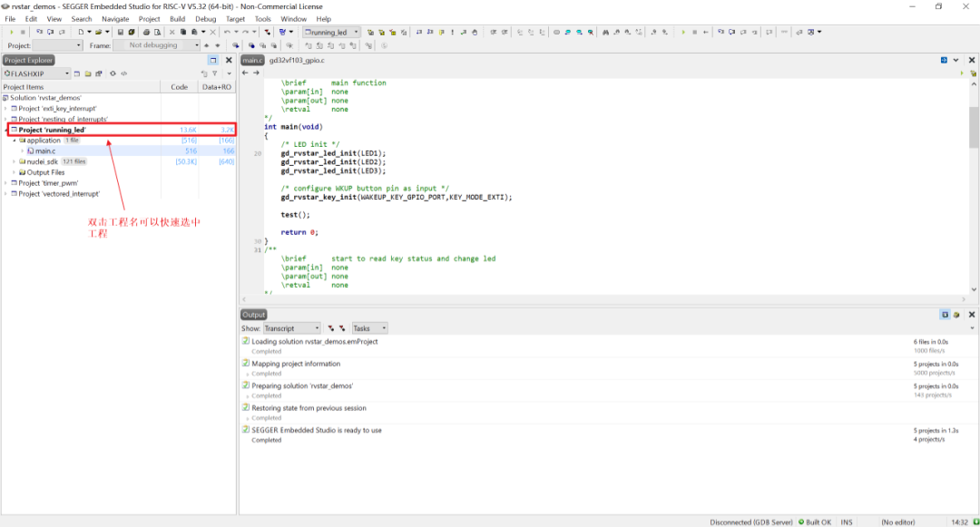This screenshot has height=527, width=980.
Task: Switch to the gd32vf103_gpio.c editor tab
Action: pos(297,61)
